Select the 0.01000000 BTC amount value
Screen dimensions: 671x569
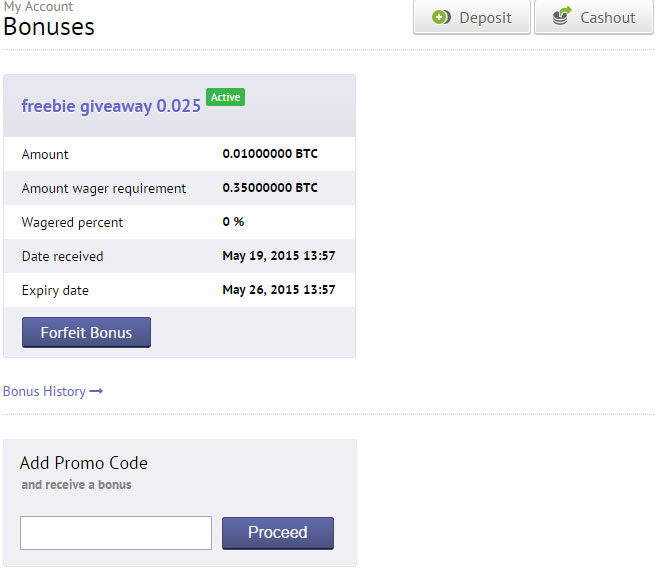pos(270,154)
